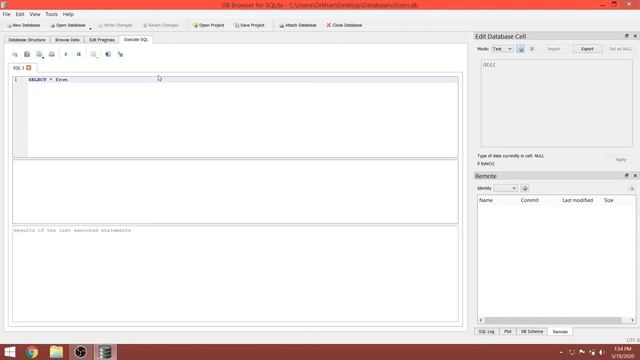640x360 pixels.
Task: Click the Remote list horizontal scrollbar
Action: [x=553, y=320]
